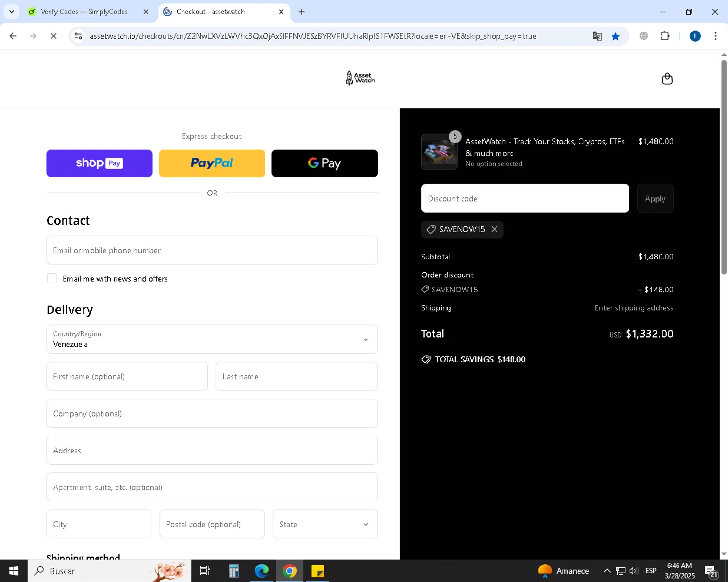The height and width of the screenshot is (582, 728).
Task: Open the notification center icon
Action: (711, 572)
